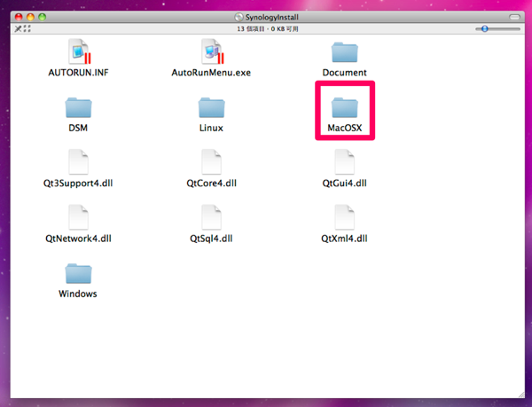The height and width of the screenshot is (407, 532).
Task: Click the 13 items status bar text
Action: pyautogui.click(x=268, y=29)
